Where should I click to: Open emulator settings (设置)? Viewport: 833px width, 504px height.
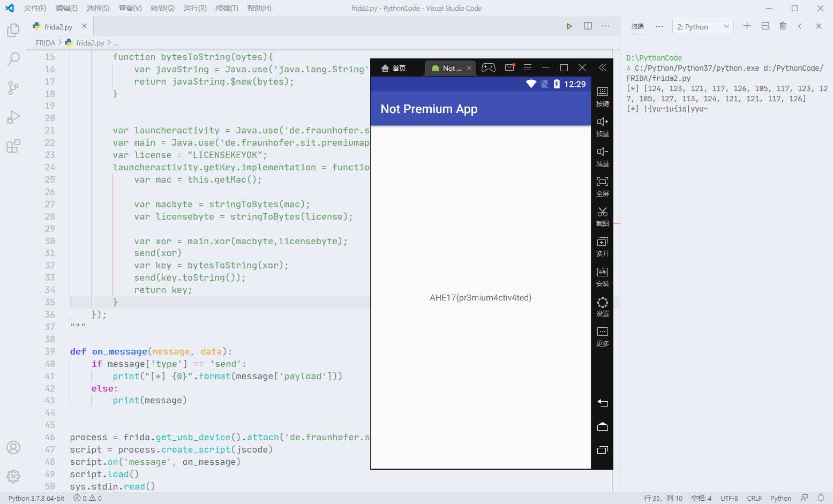[x=603, y=307]
